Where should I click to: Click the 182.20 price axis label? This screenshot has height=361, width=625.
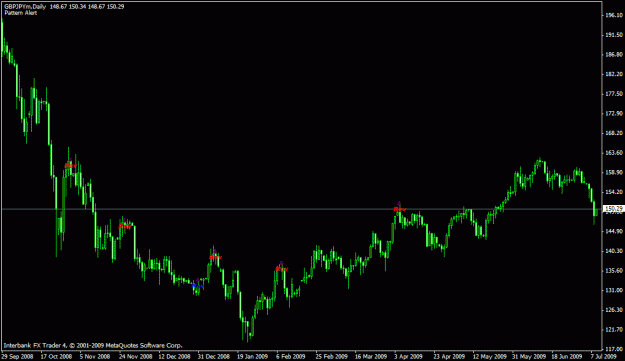(x=614, y=74)
